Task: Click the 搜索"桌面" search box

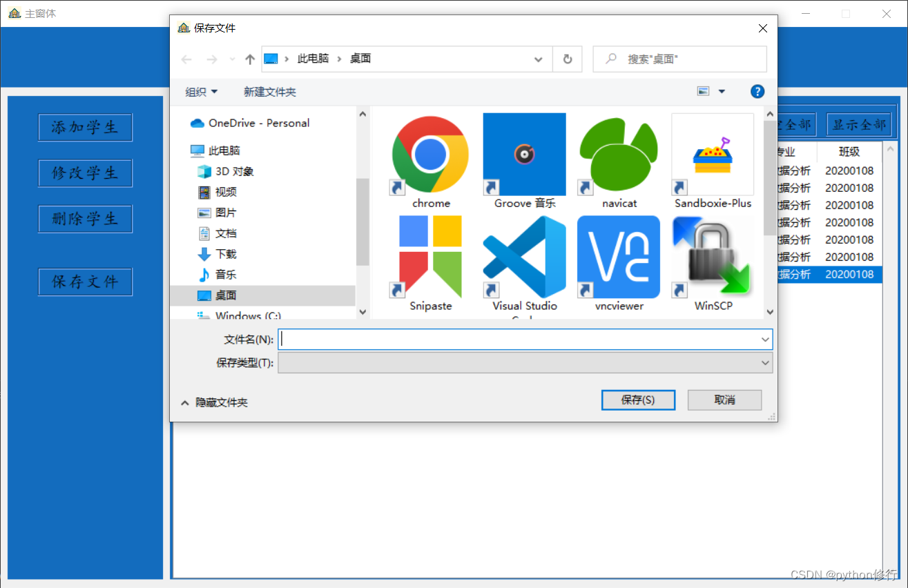Action: 680,59
